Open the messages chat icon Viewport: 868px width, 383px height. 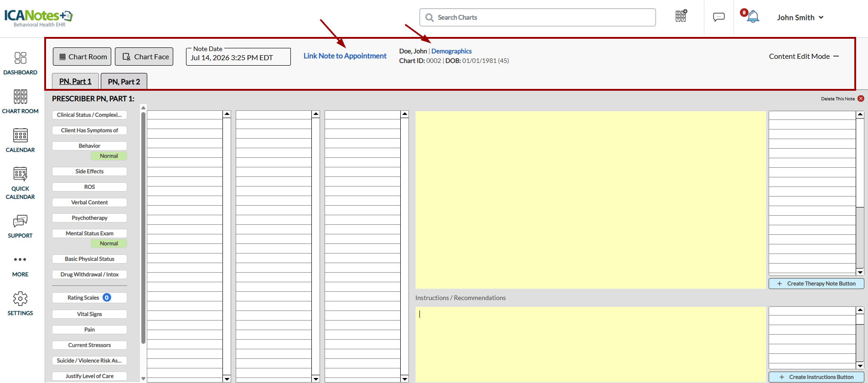pos(719,17)
